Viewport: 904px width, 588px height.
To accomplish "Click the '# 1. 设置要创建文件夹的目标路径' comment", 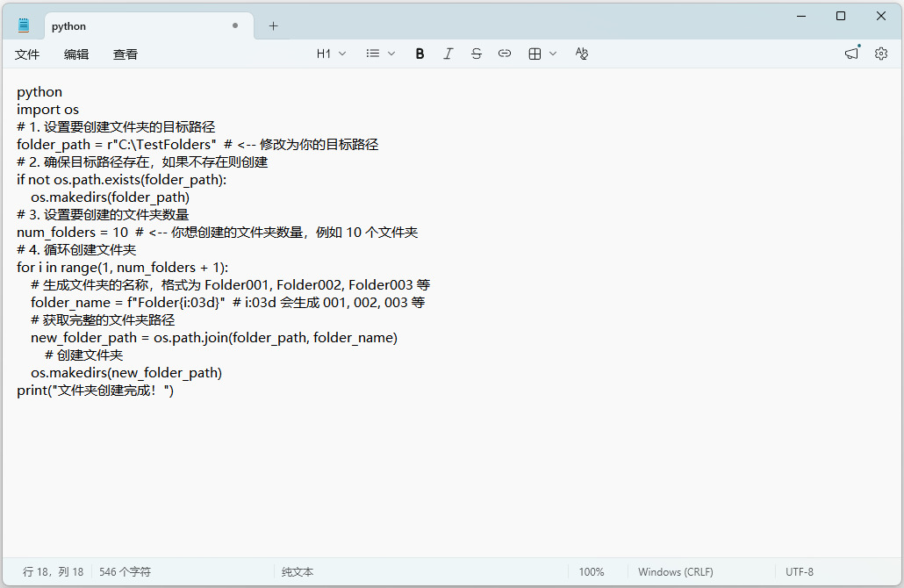I will tap(116, 127).
